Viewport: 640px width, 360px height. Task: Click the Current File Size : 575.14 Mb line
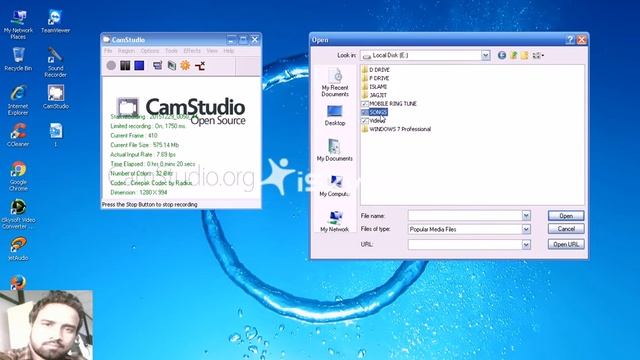(144, 145)
